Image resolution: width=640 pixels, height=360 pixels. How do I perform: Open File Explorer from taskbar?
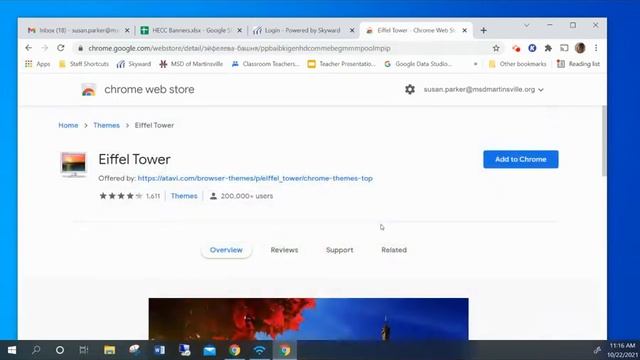click(x=109, y=350)
